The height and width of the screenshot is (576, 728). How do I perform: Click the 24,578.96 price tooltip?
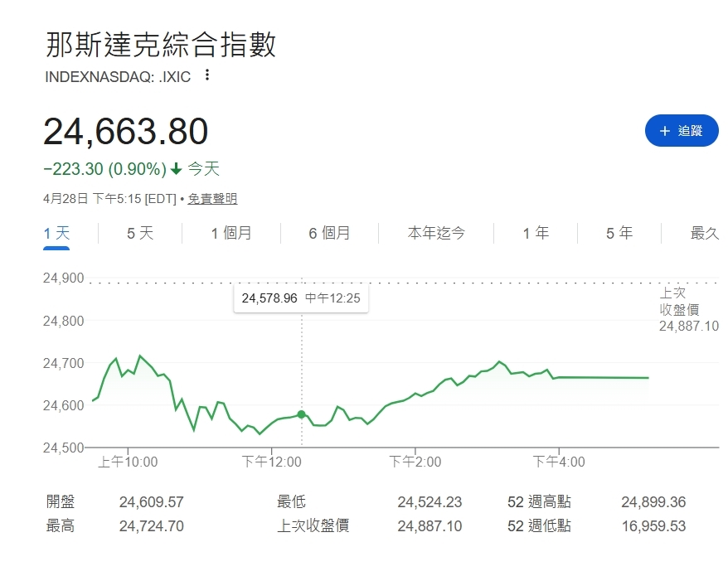tap(301, 298)
